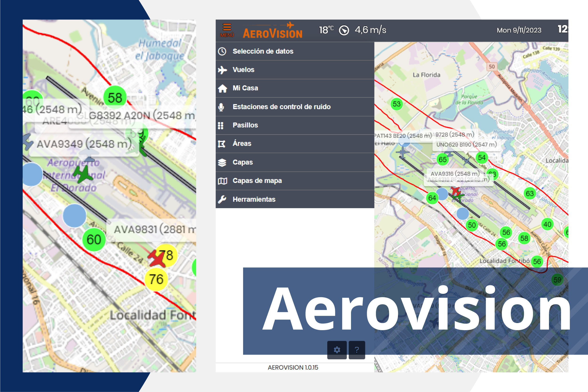Screen dimensions: 588x392
Task: Click the date Mon 9/11/2023
Action: [x=519, y=30]
